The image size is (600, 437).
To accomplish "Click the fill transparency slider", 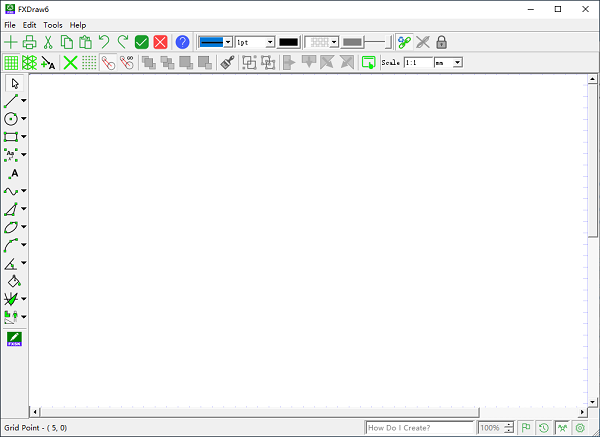I will point(378,42).
